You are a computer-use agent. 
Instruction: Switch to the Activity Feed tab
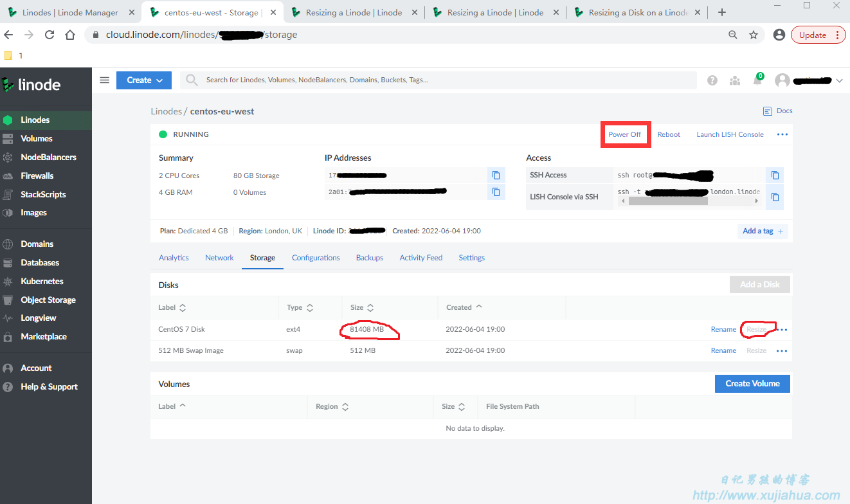(421, 258)
